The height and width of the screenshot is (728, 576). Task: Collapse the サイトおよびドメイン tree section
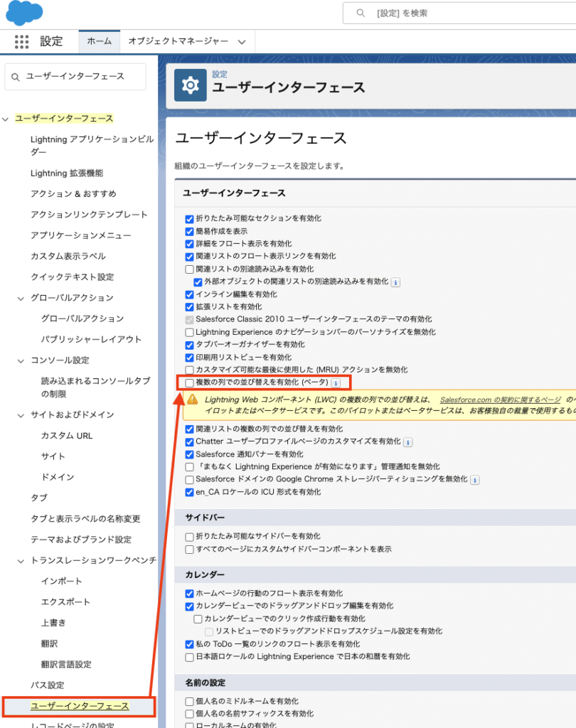[21, 414]
